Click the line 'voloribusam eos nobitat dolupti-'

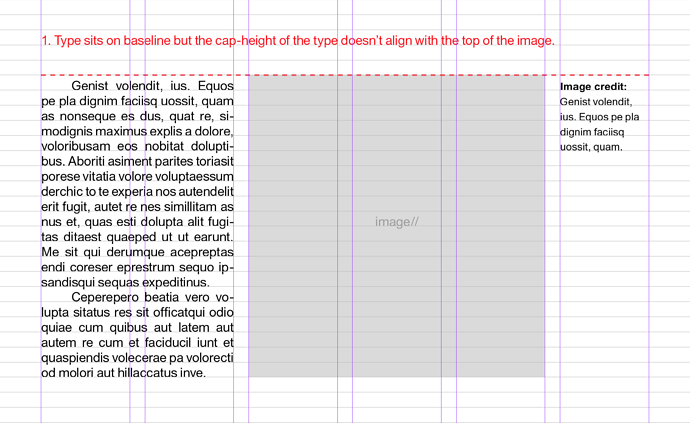pos(137,146)
